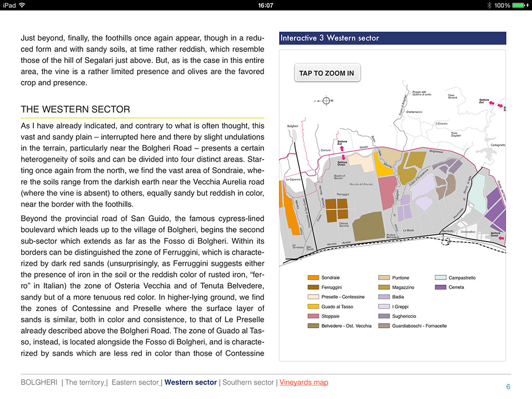Screen dimensions: 532x399
Task: Tap the orange Sondraie legend swatch
Action: (x=313, y=278)
